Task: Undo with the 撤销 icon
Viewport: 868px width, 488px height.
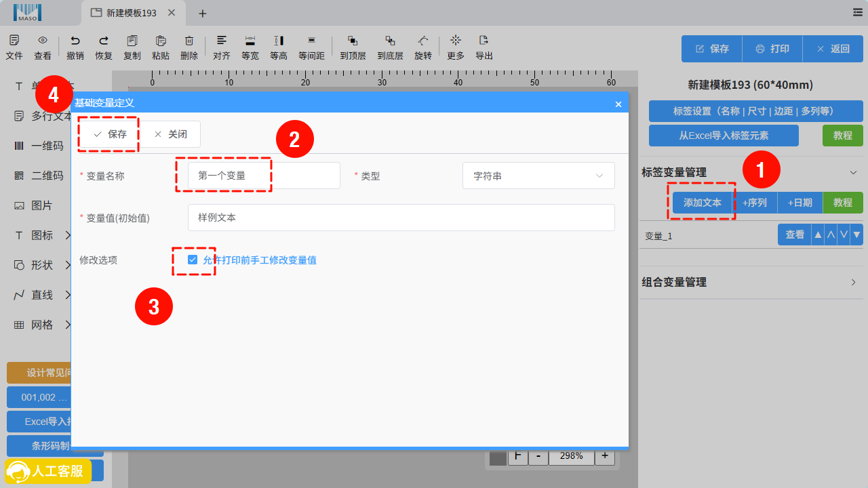Action: (75, 41)
